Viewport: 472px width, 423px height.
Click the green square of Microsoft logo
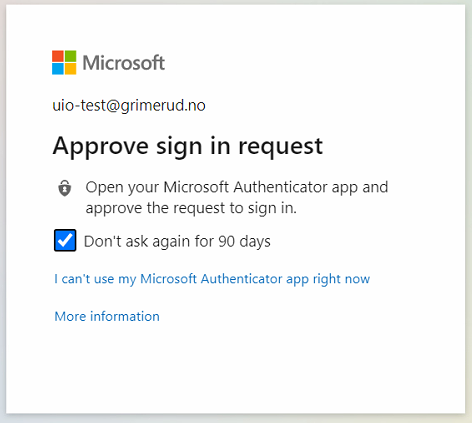tap(70, 56)
